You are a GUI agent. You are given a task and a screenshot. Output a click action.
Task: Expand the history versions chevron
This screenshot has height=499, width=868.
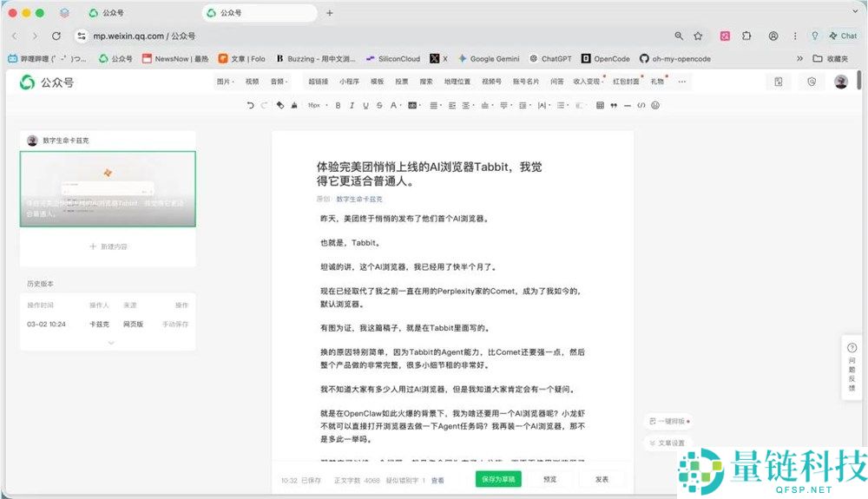[x=111, y=343]
